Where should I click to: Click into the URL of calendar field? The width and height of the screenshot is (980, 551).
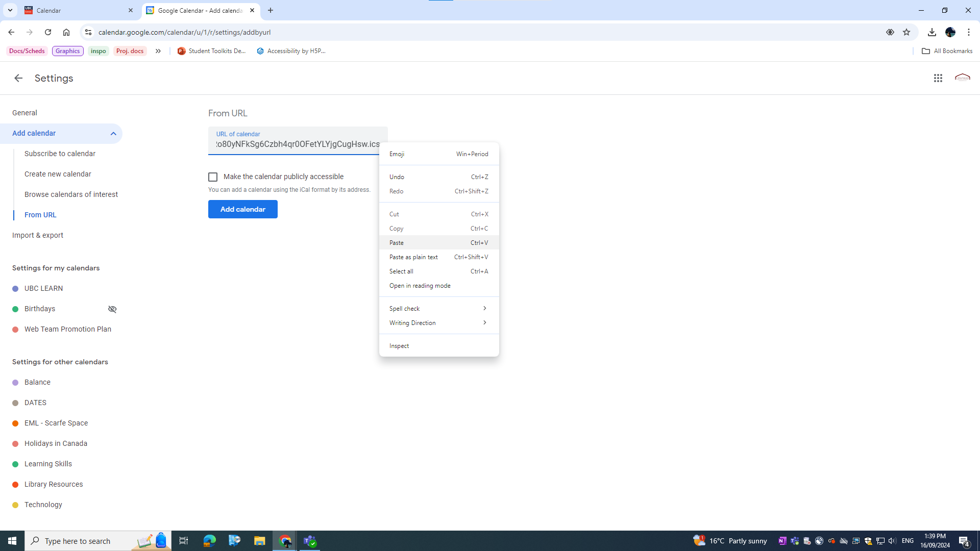[296, 144]
